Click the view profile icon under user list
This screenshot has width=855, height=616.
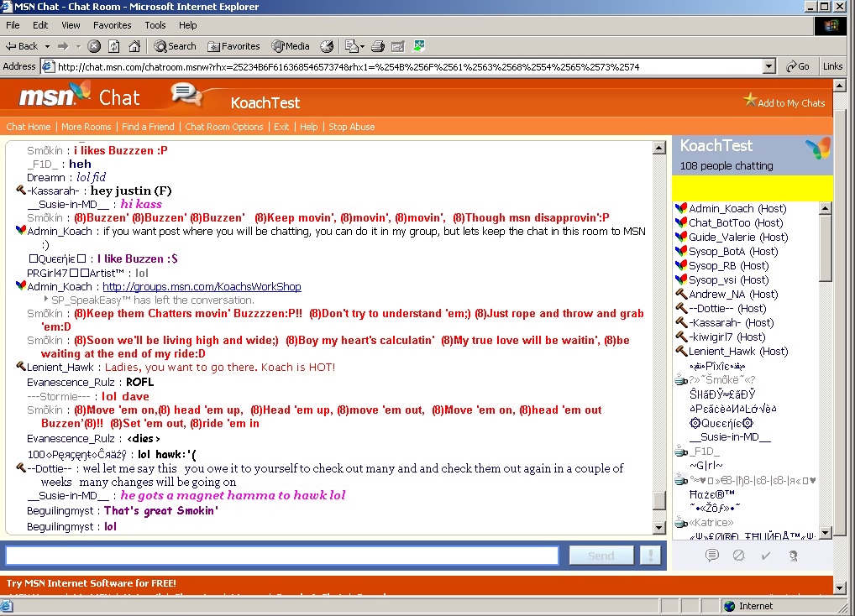coord(794,556)
